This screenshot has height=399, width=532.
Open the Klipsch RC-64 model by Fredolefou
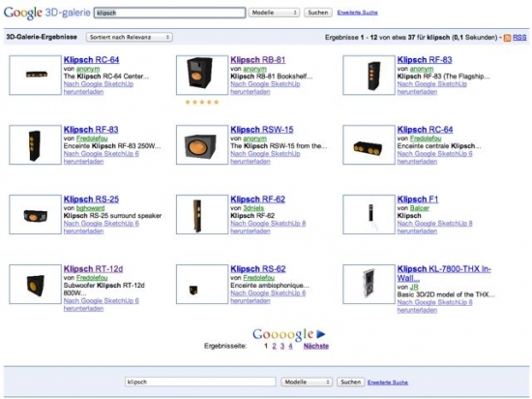pos(426,130)
